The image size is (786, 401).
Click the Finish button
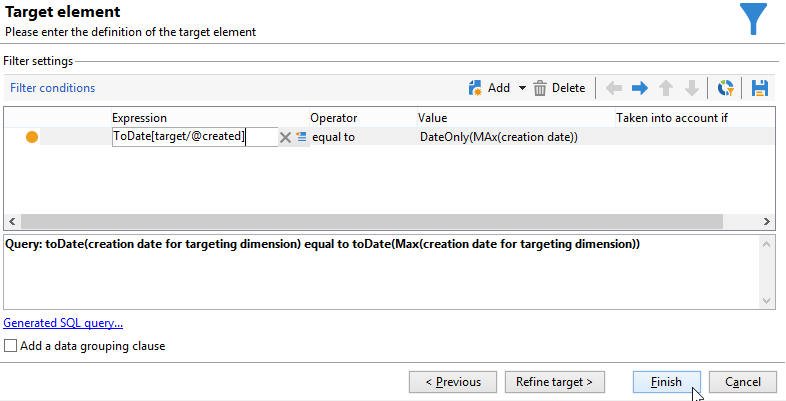pyautogui.click(x=666, y=382)
